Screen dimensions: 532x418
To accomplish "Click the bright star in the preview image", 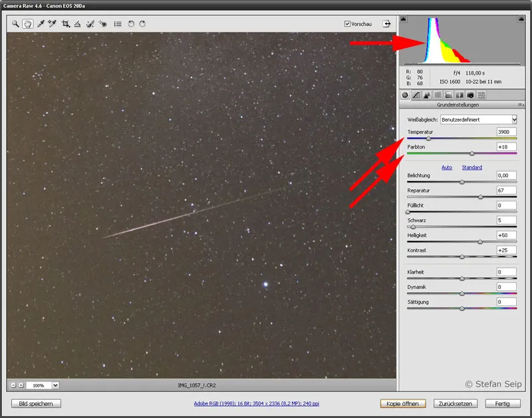I will coord(265,284).
